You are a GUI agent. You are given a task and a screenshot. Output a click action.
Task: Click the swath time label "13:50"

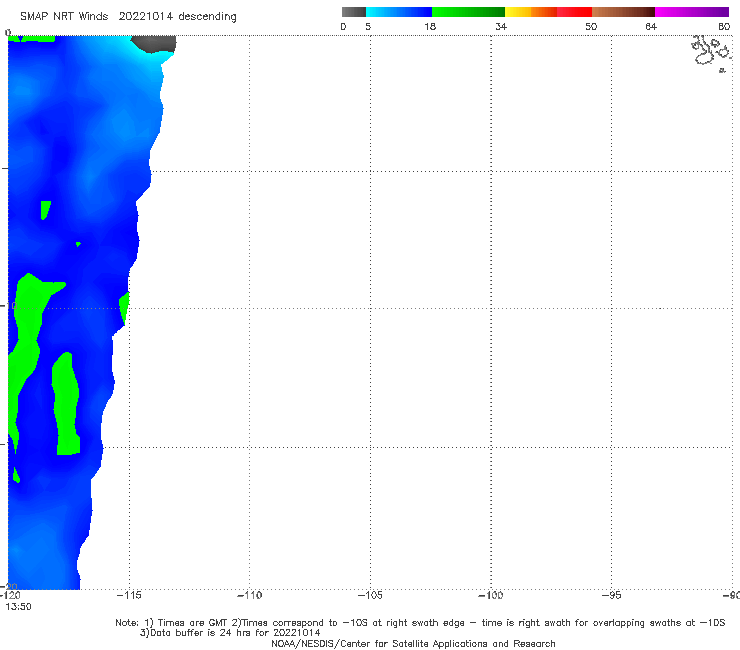[x=18, y=607]
